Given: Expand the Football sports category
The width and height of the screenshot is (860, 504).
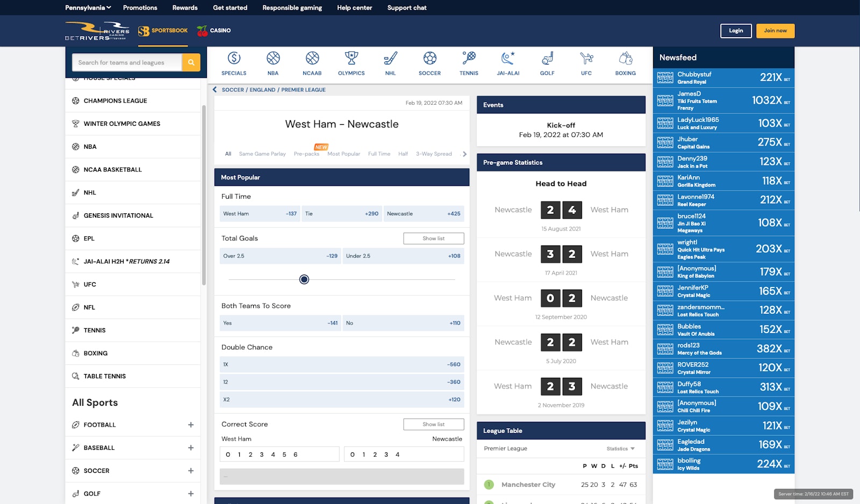Looking at the screenshot, I should (191, 425).
